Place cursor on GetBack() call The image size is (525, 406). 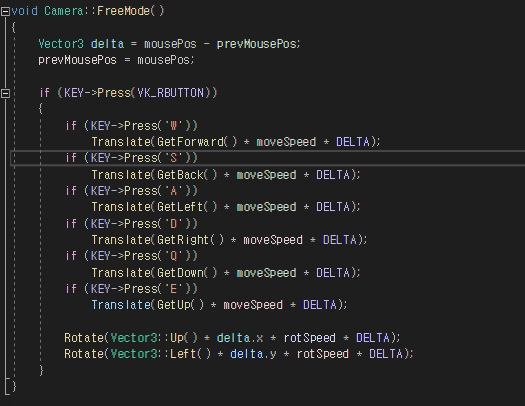click(187, 175)
